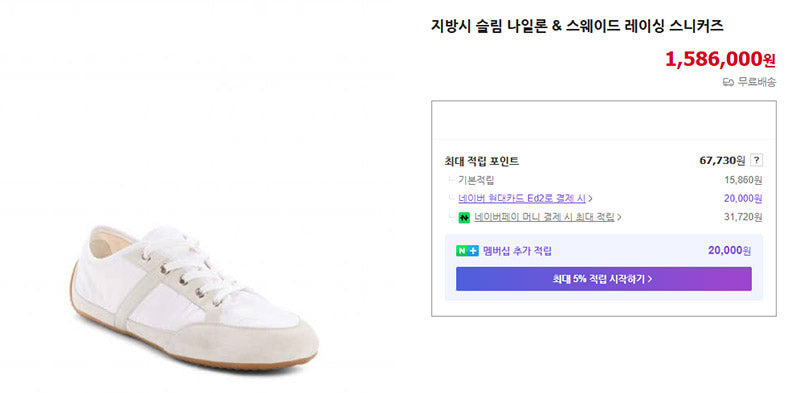Click the green Naver Pay N icon

(464, 217)
